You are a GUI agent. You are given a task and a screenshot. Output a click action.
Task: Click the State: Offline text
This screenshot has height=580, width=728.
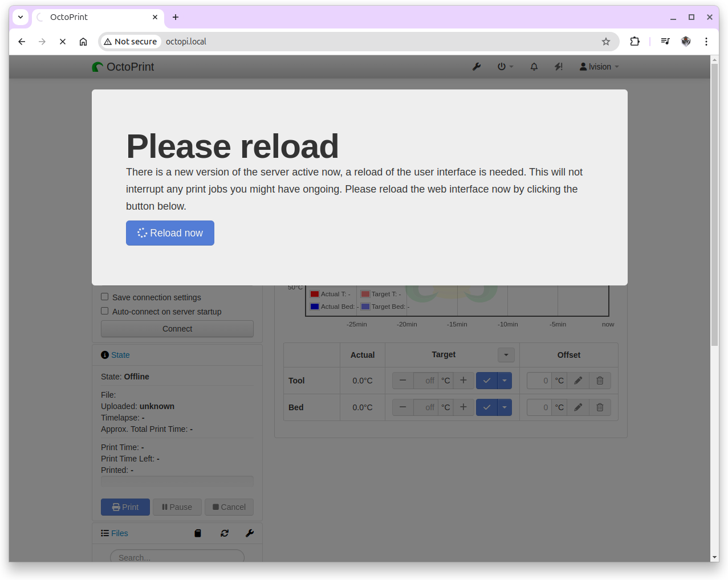(125, 377)
